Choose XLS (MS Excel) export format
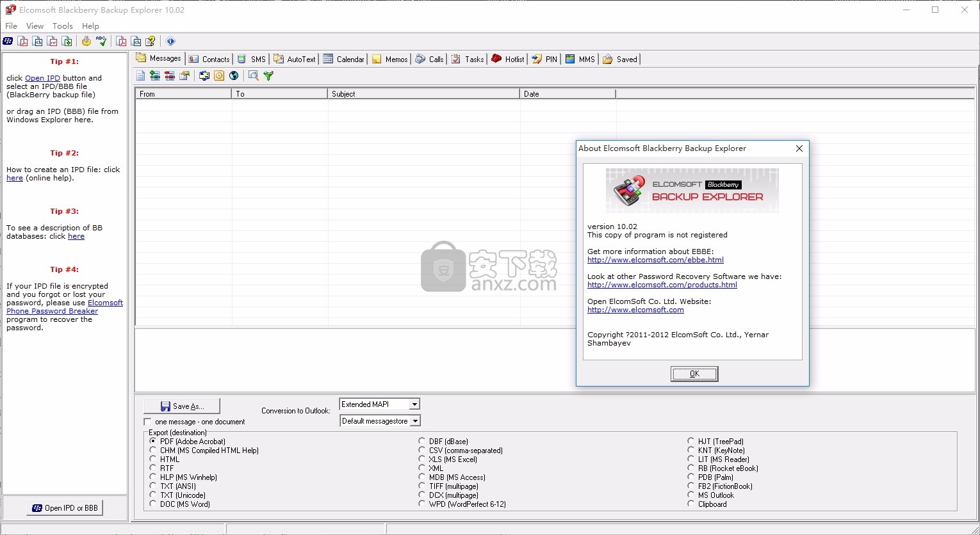This screenshot has width=980, height=535. pos(422,459)
